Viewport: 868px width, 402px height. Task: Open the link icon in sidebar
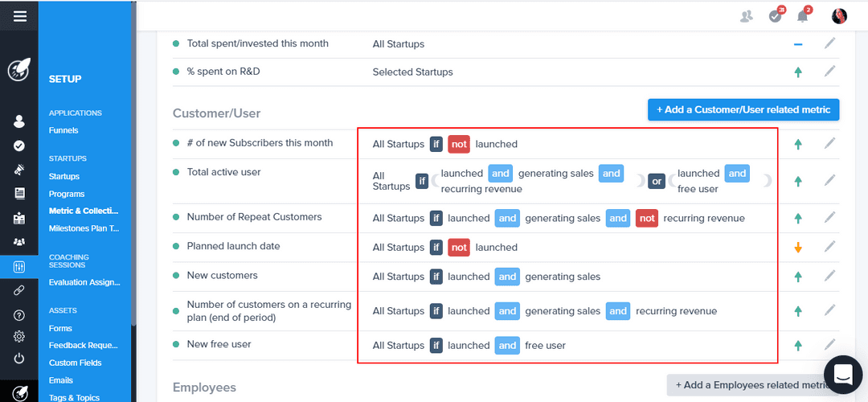point(19,290)
